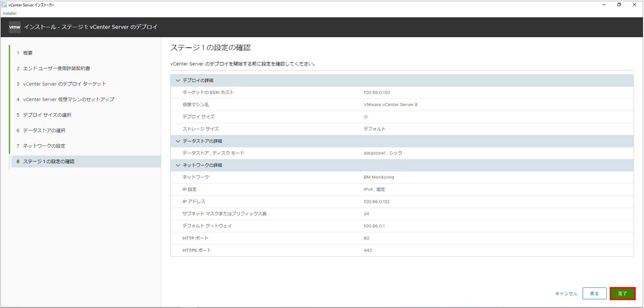Open the Installer menu

coord(10,13)
